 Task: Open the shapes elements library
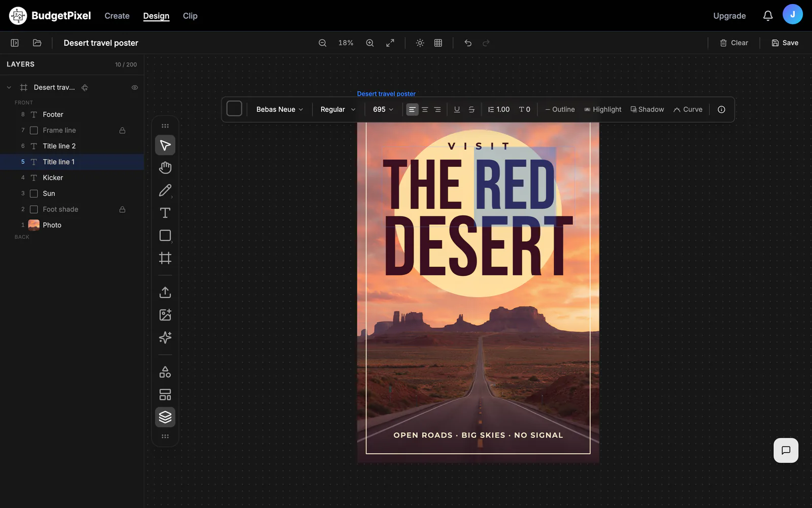(165, 372)
